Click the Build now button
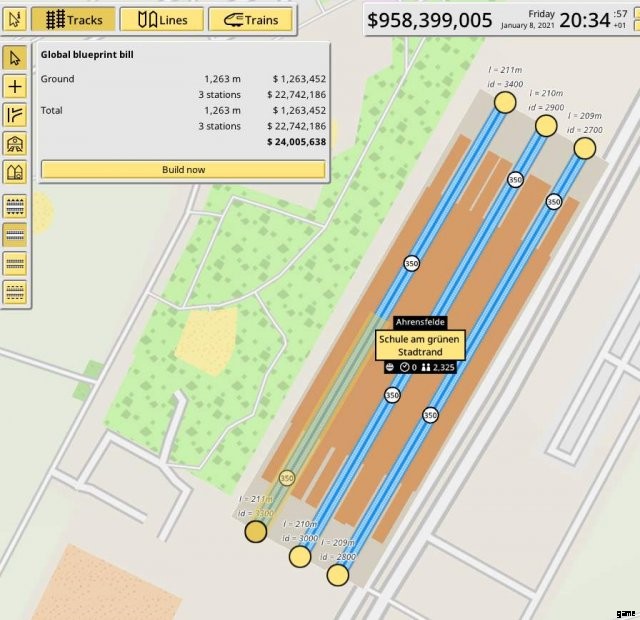The width and height of the screenshot is (640, 620). (x=183, y=169)
